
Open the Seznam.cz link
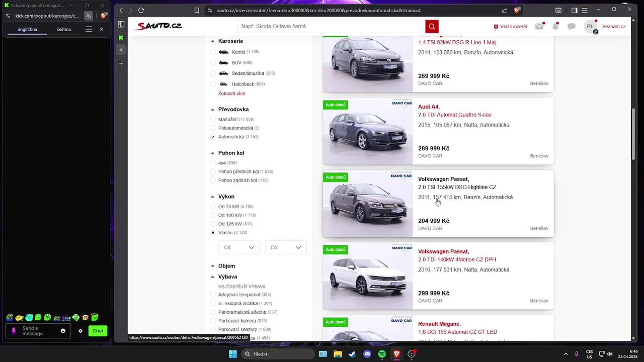614,27
